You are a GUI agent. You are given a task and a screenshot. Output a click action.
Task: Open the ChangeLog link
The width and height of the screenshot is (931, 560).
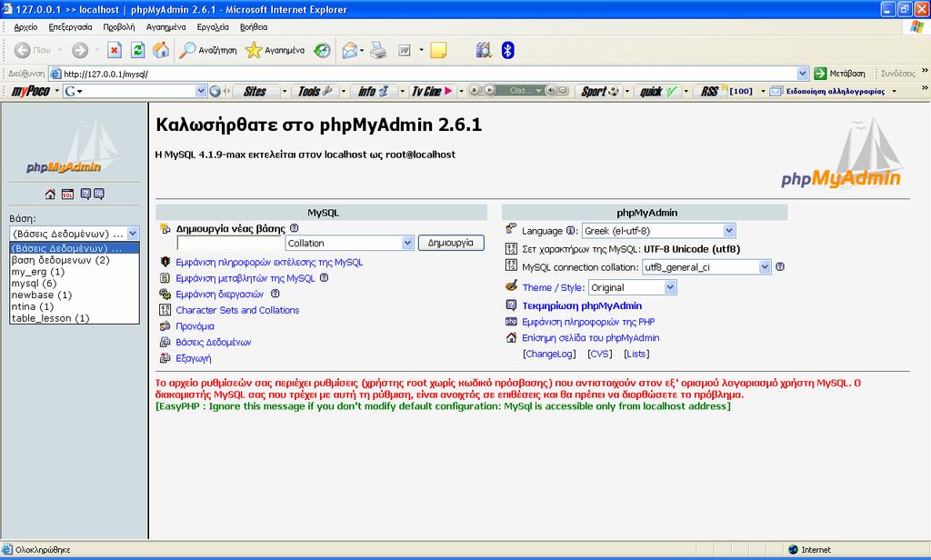click(x=549, y=354)
